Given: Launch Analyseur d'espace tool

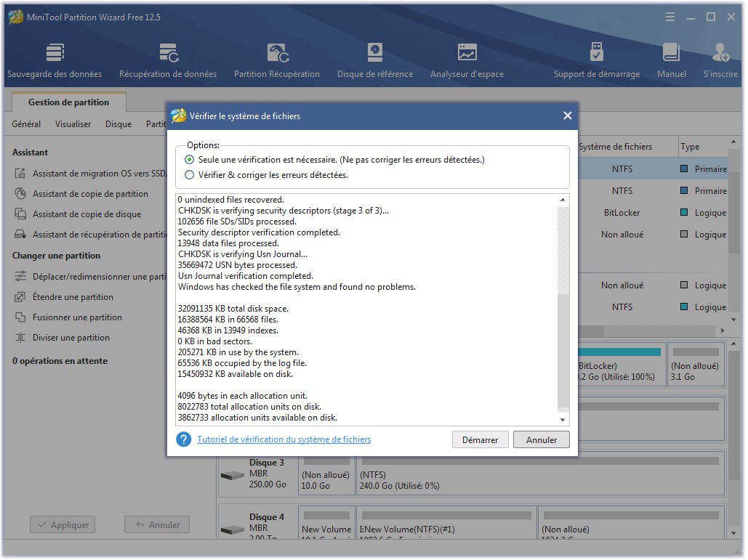Looking at the screenshot, I should pyautogui.click(x=467, y=60).
